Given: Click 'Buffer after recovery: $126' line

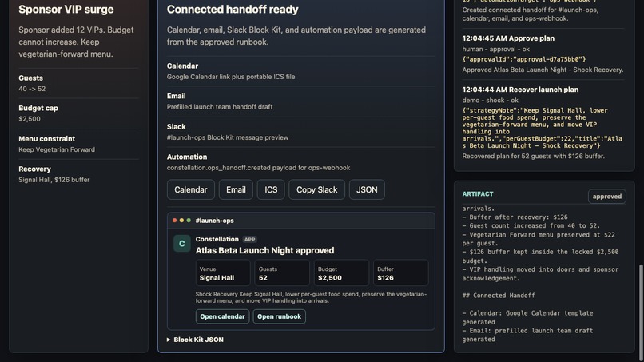Looking at the screenshot, I should 515,217.
